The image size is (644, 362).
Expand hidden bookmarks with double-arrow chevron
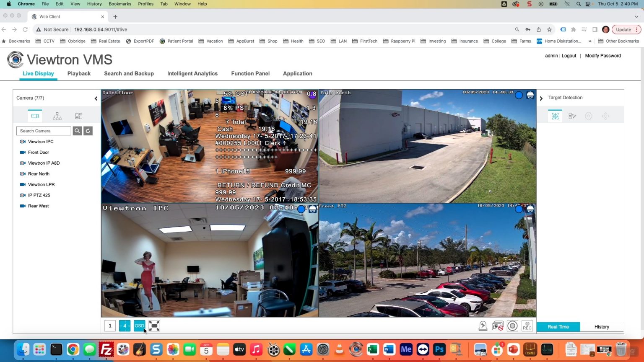click(x=589, y=41)
